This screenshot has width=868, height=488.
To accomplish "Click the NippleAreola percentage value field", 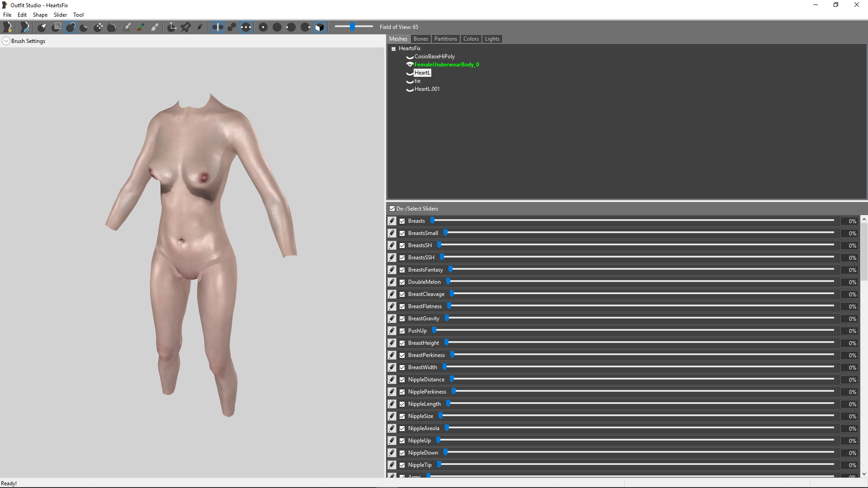I will 849,429.
